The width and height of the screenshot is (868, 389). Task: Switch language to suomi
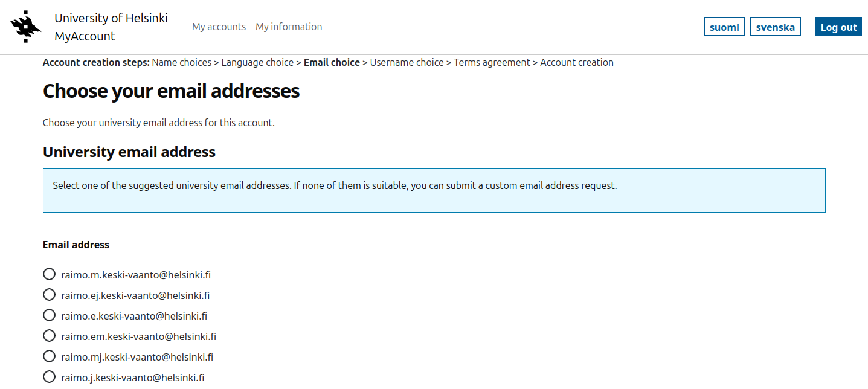(x=724, y=27)
